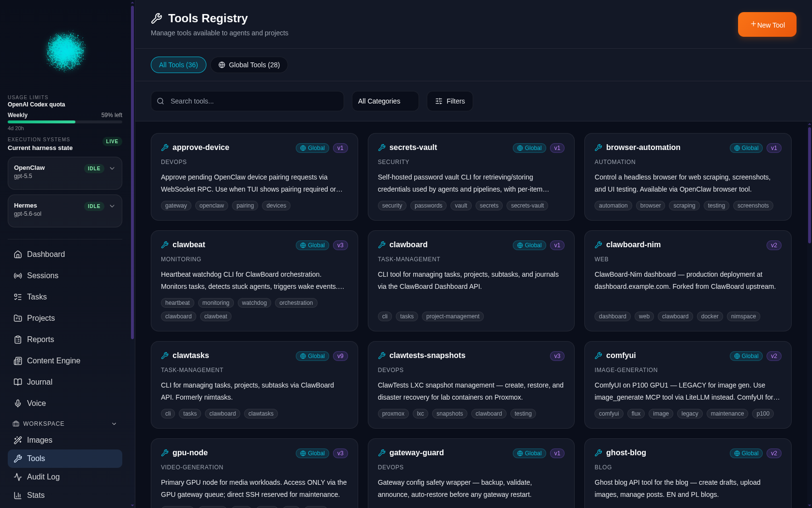Click the Audit Log activity icon

click(18, 477)
